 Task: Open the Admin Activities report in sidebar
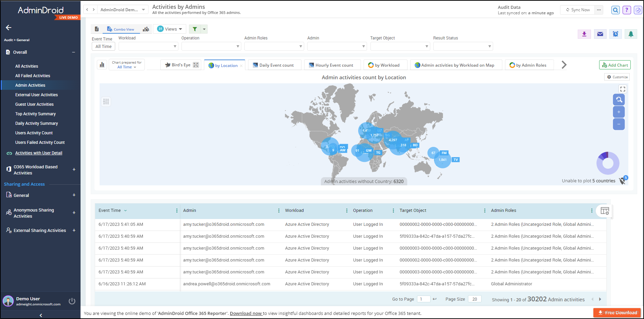tap(30, 85)
